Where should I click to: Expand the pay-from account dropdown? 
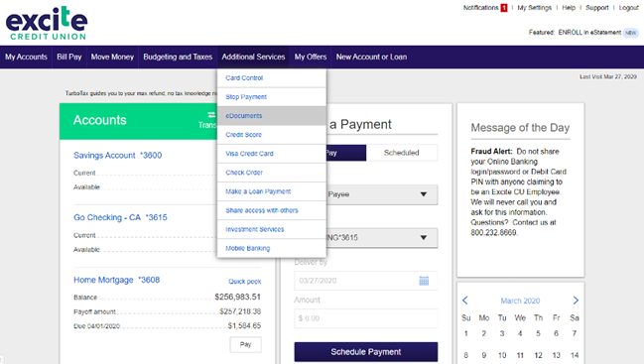(382, 238)
